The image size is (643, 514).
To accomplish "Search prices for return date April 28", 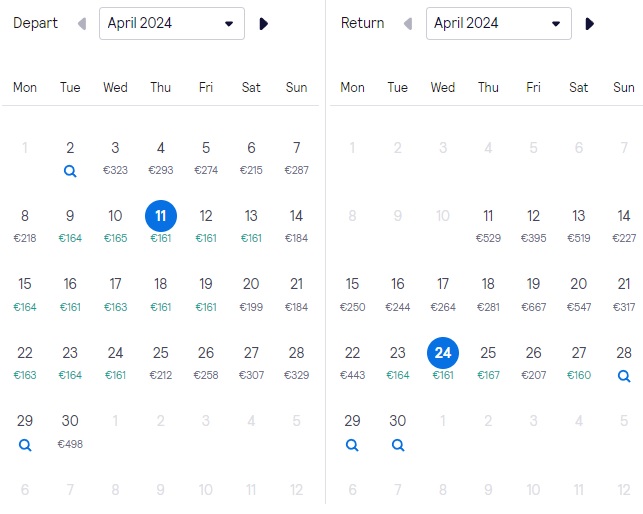I will 624,376.
